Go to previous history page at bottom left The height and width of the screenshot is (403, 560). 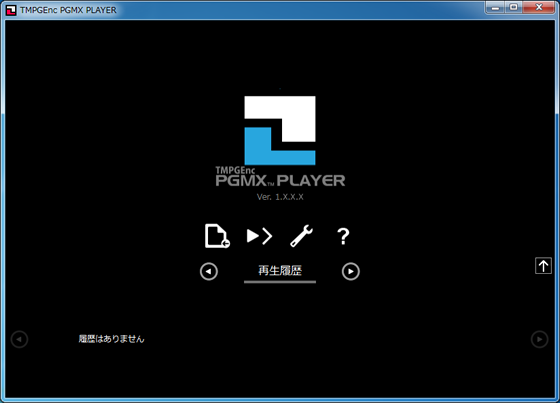coord(19,339)
